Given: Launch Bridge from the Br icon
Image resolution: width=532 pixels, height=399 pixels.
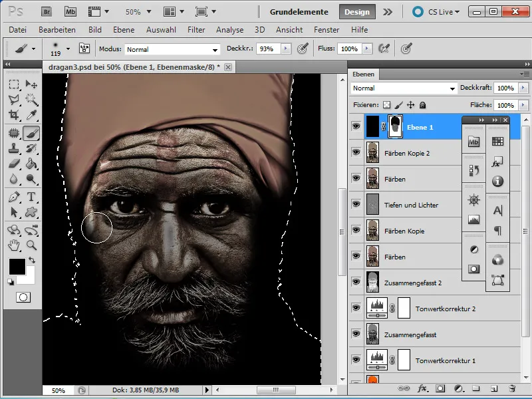Looking at the screenshot, I should 47,12.
